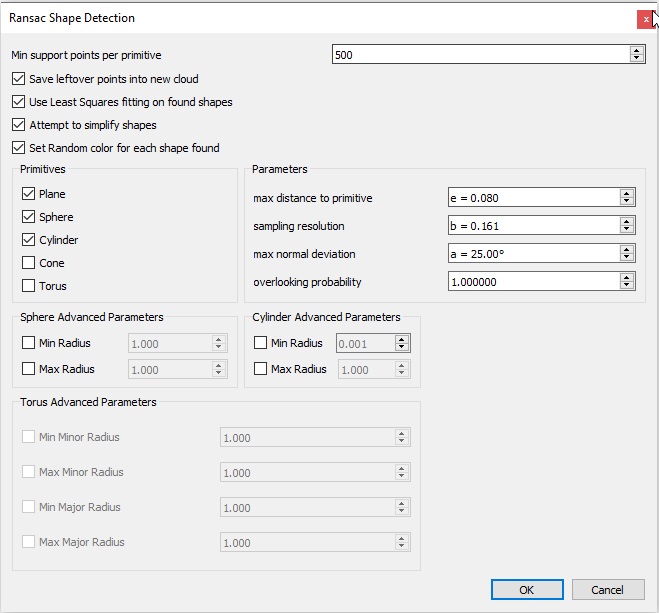
Task: Adjust overlooking probability stepper arrows
Action: pos(627,282)
